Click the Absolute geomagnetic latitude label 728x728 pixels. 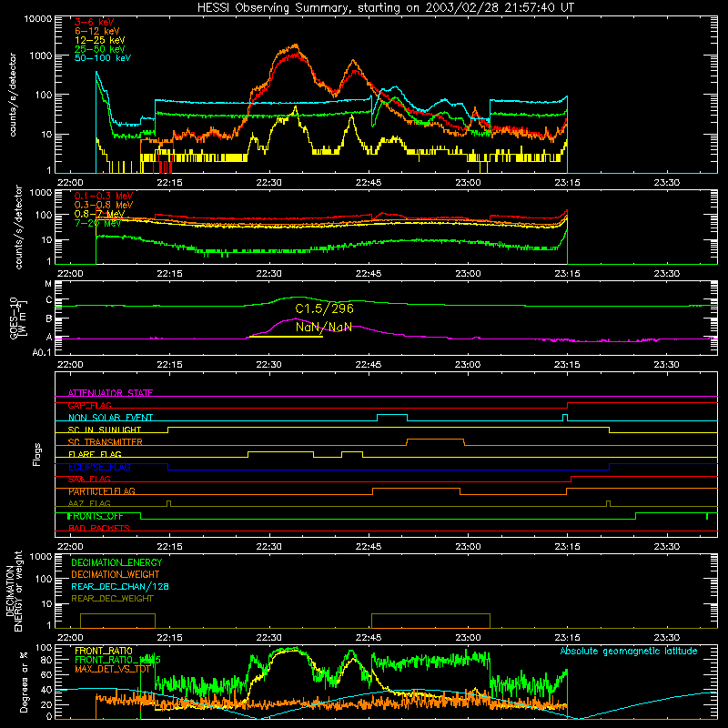(629, 651)
